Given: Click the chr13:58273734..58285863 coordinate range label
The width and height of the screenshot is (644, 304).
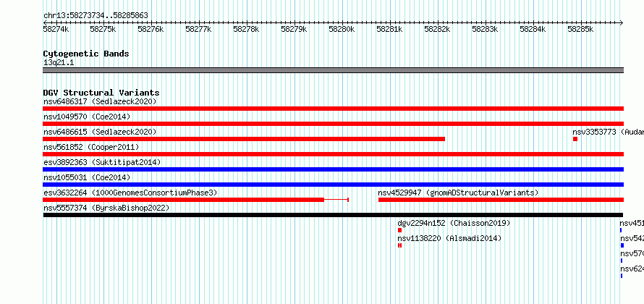Looking at the screenshot, I should click(x=96, y=16).
